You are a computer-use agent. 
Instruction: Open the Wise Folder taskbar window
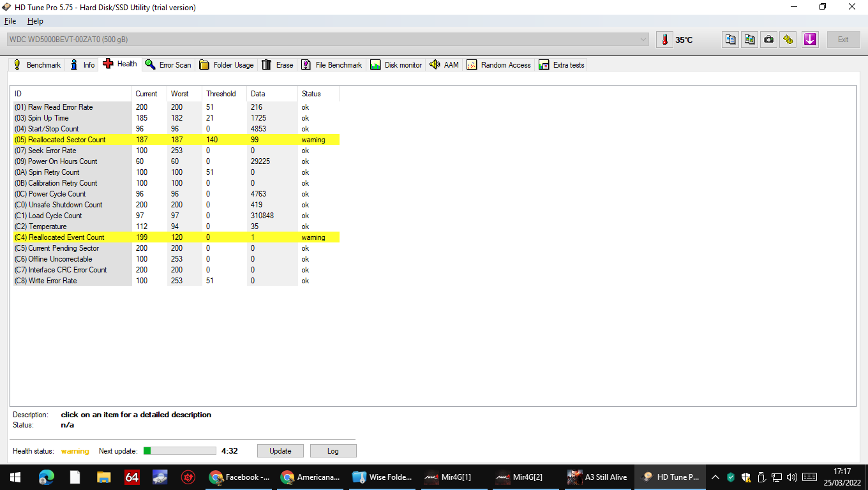pyautogui.click(x=383, y=477)
